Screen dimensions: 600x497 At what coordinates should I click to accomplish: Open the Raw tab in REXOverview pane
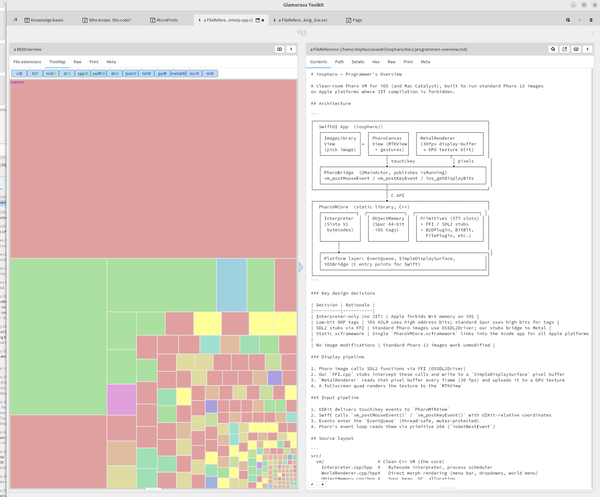coord(77,62)
